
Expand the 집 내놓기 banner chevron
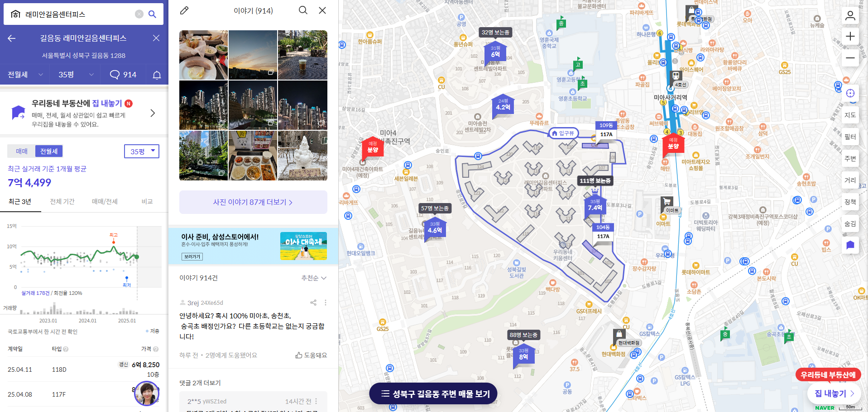tap(153, 113)
